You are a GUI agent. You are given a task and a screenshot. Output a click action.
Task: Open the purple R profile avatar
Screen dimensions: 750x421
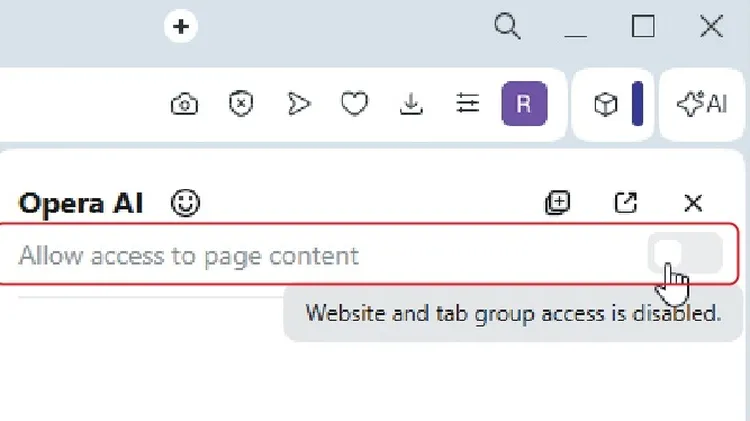point(524,104)
